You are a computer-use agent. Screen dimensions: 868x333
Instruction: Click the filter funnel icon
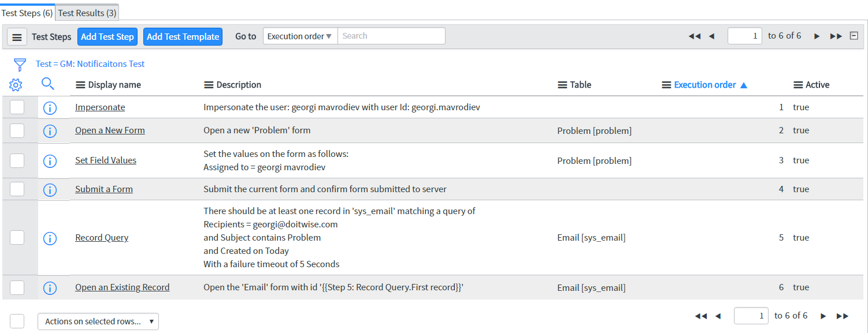pos(19,64)
